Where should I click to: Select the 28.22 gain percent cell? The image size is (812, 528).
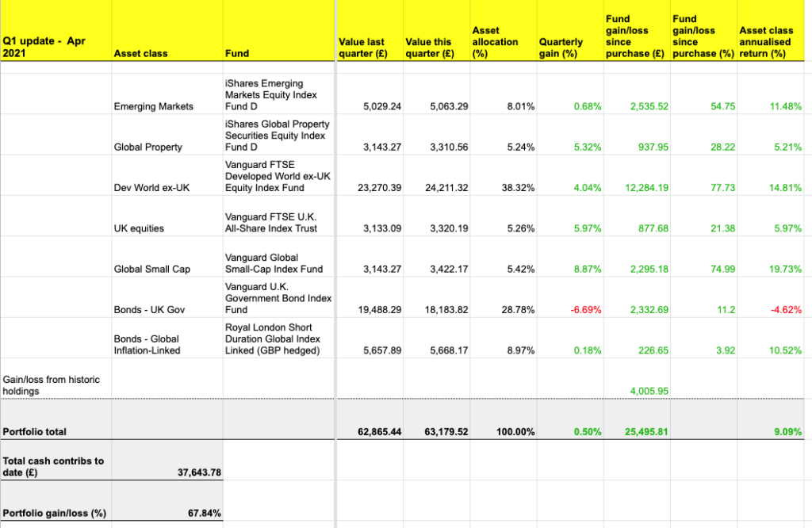click(704, 134)
